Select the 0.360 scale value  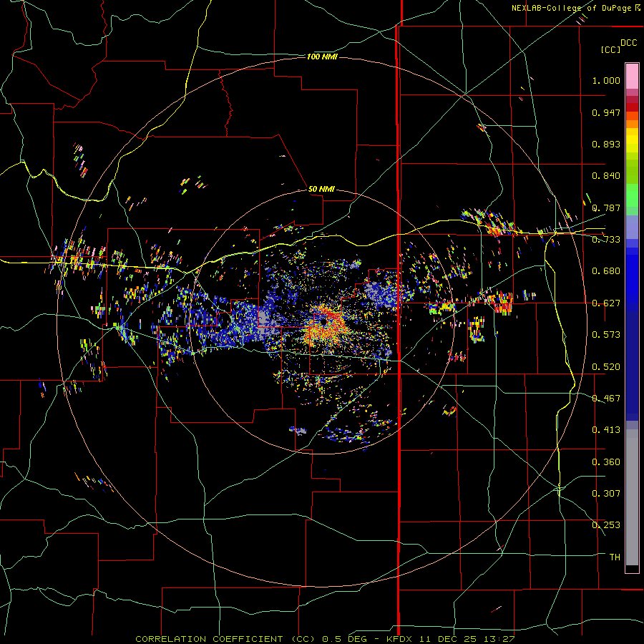tap(606, 462)
